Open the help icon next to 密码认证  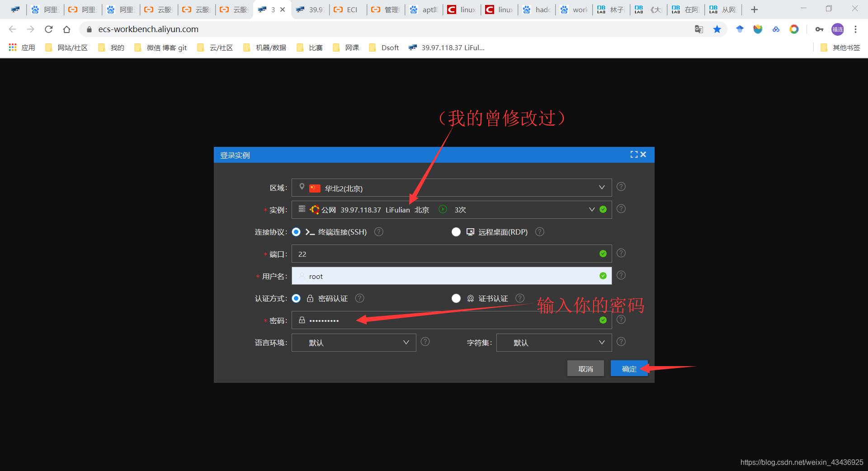coord(359,298)
